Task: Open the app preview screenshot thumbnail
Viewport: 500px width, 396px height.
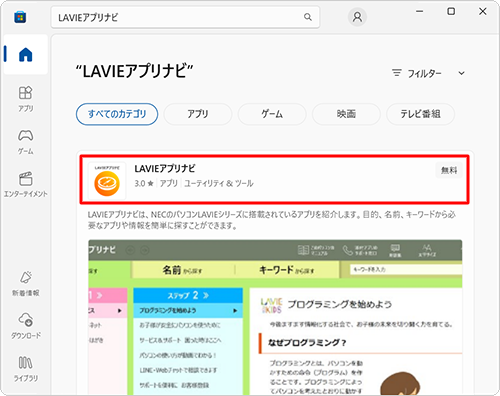Action: [x=275, y=317]
